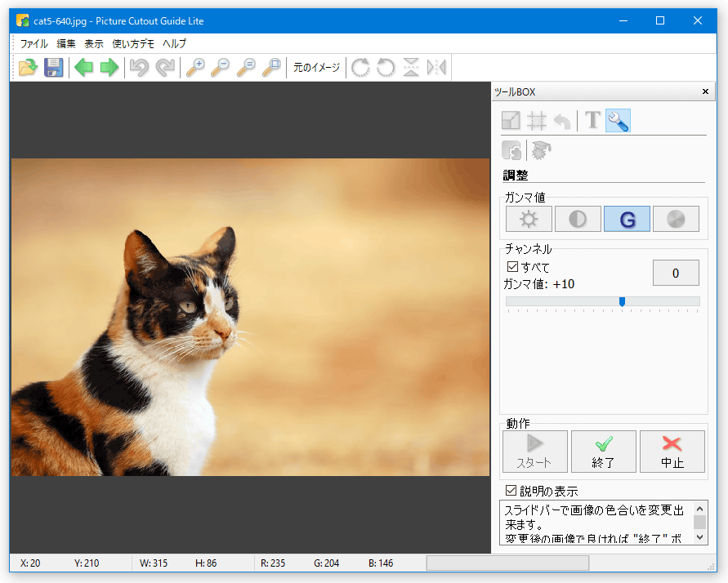
Task: Reset zoom with the equals magnifier
Action: (246, 67)
